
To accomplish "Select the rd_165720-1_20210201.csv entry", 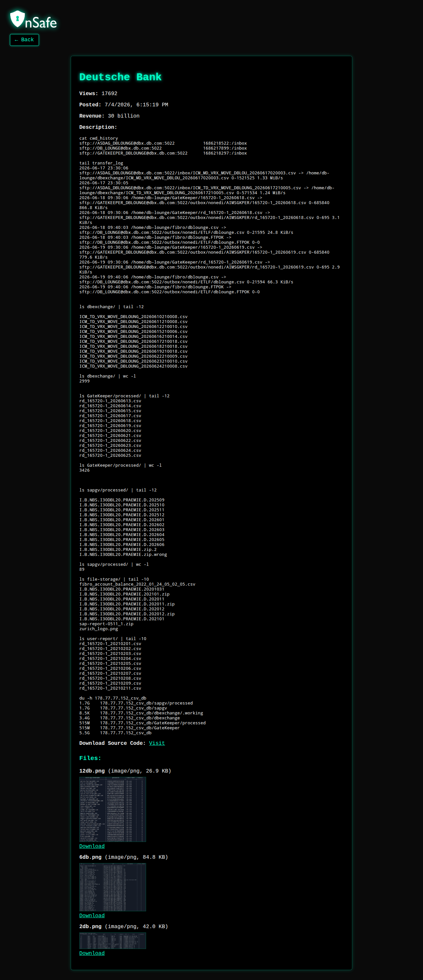I will [110, 644].
